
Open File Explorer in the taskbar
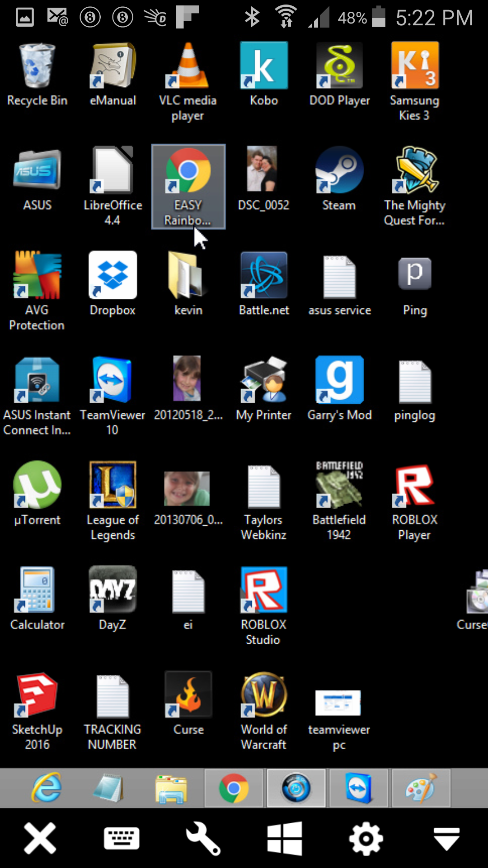pos(171,788)
